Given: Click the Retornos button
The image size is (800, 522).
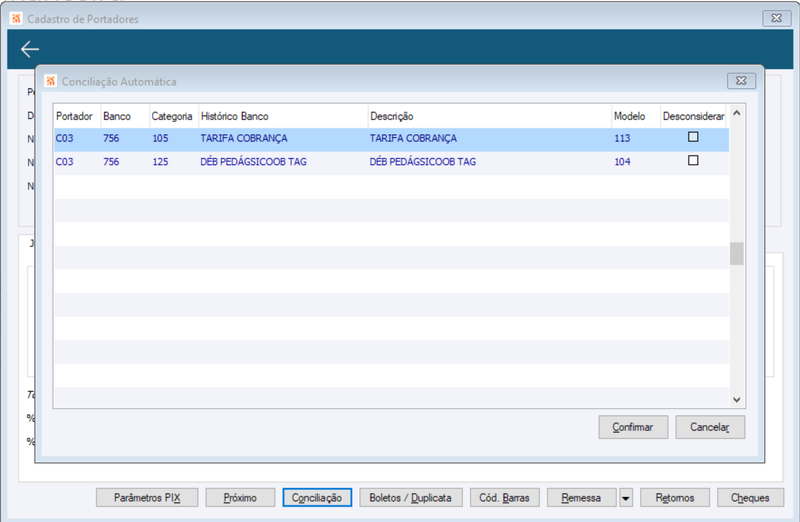Looking at the screenshot, I should [674, 498].
